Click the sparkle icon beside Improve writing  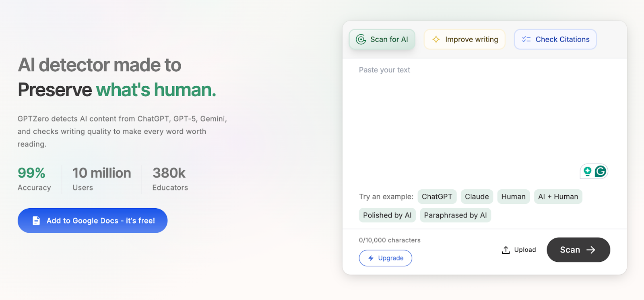tap(436, 39)
